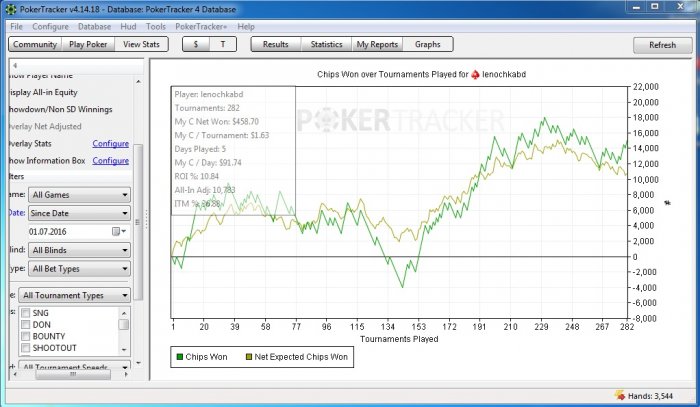Open the All Bet Types dropdown

click(79, 269)
